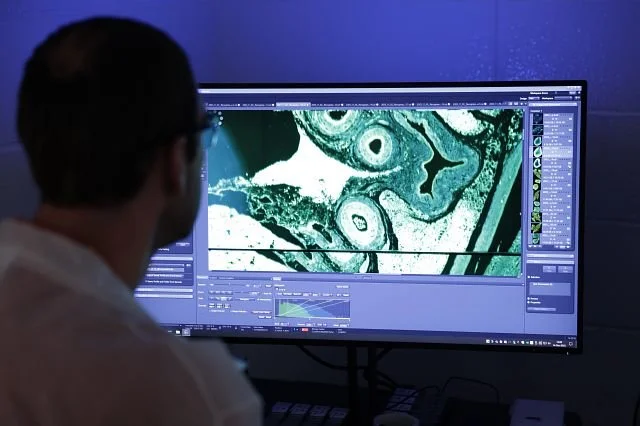Open the Dimensions tab below the image
This screenshot has height=426, width=640.
click(x=202, y=277)
